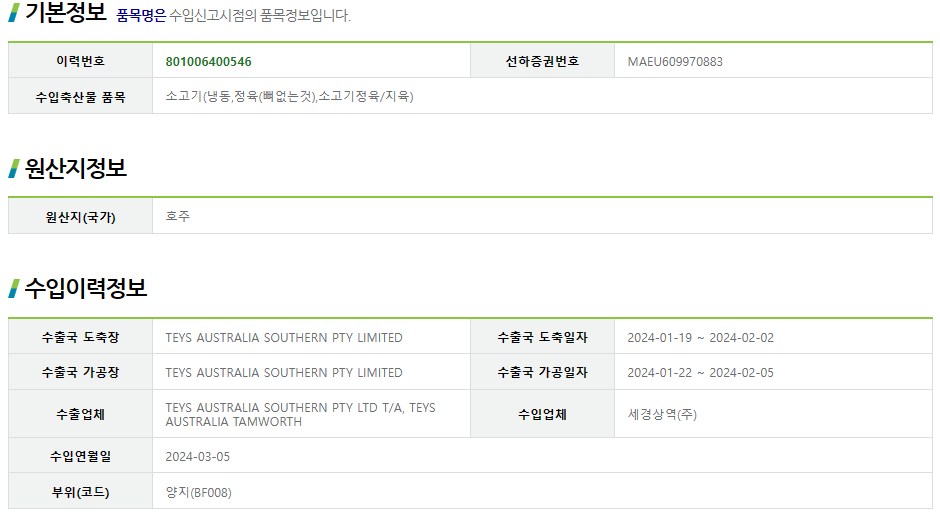Click the slash icon beside 수입이력정보 heading
Viewport: 940px width, 513px height.
pyautogui.click(x=14, y=288)
